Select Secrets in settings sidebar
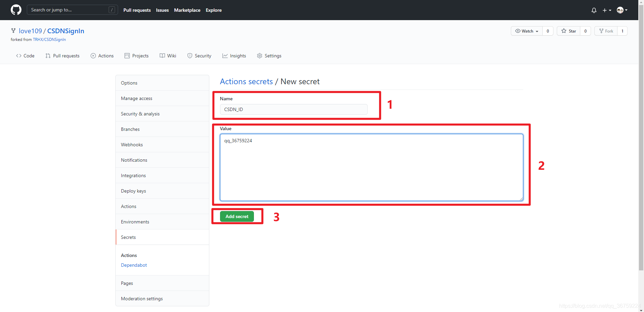 click(x=162, y=237)
